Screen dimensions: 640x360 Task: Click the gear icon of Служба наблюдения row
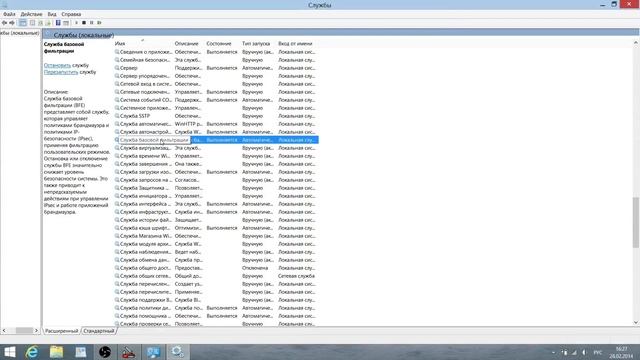(117, 252)
